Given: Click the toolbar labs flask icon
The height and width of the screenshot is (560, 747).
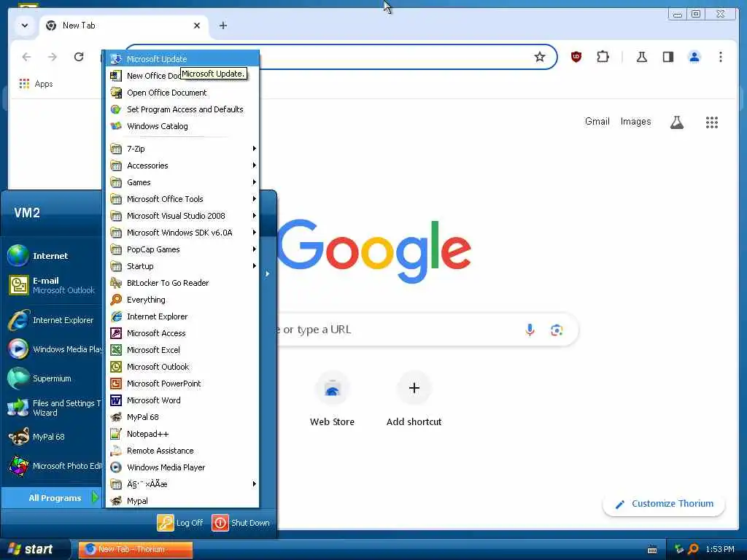Looking at the screenshot, I should click(642, 57).
